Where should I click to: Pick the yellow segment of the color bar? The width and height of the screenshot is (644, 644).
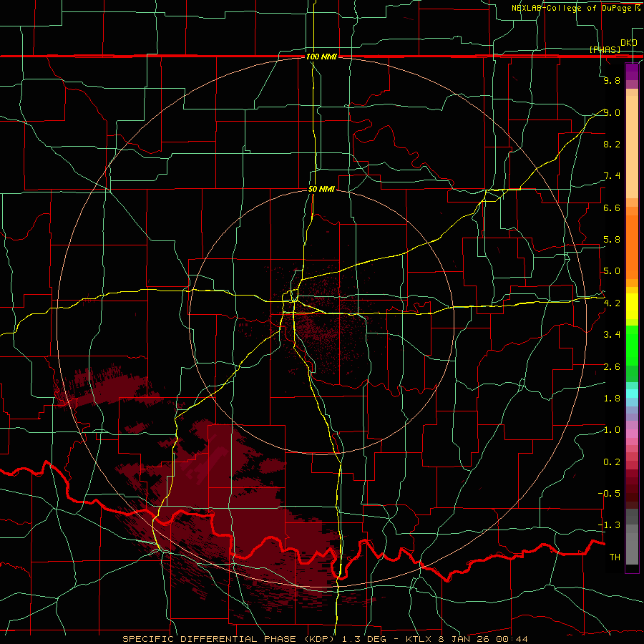[x=632, y=306]
